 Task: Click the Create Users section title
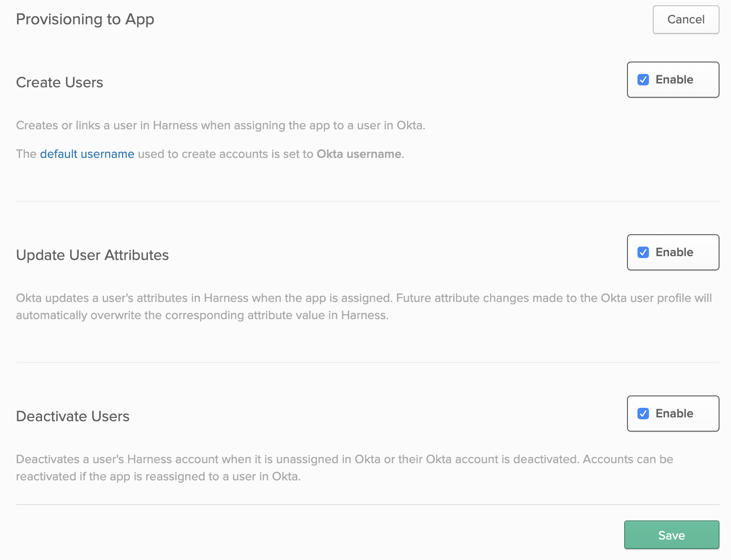60,83
